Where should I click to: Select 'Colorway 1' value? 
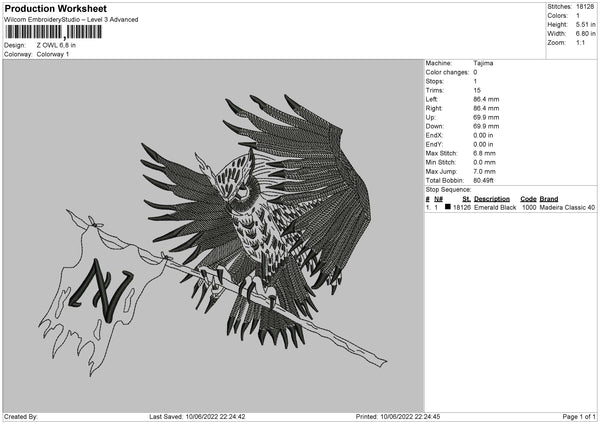(53, 54)
